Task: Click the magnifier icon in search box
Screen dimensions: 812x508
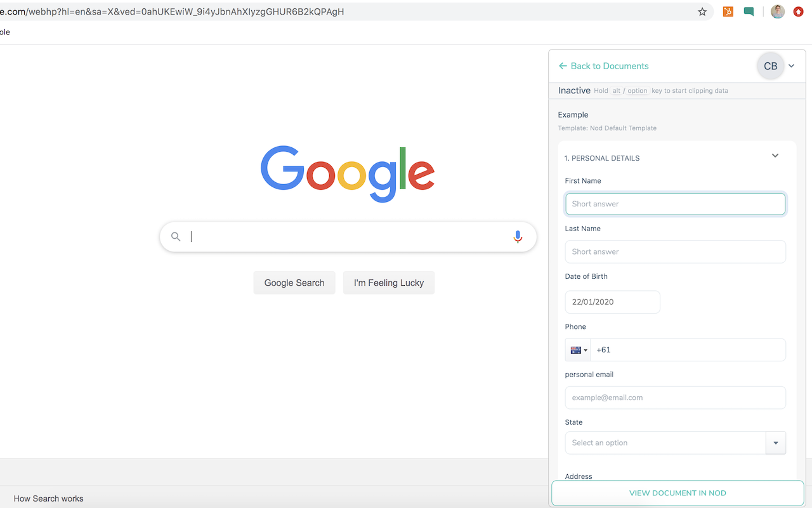Action: pyautogui.click(x=176, y=237)
